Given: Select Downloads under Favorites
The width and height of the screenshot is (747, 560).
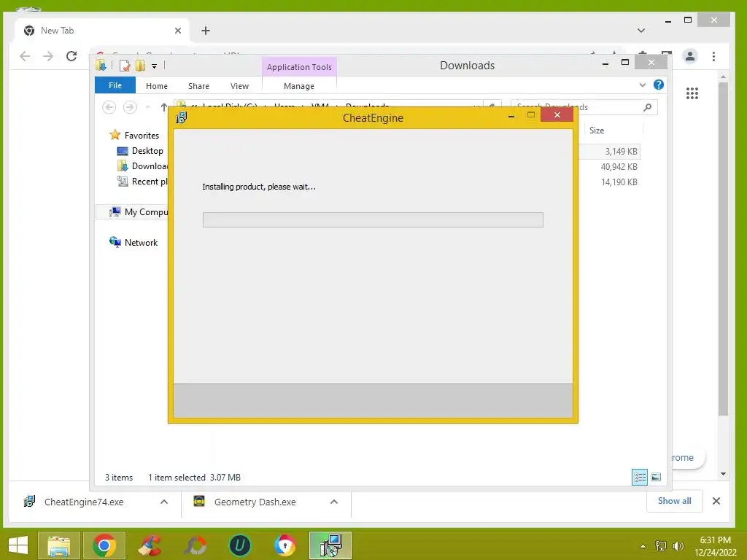Looking at the screenshot, I should [x=142, y=166].
